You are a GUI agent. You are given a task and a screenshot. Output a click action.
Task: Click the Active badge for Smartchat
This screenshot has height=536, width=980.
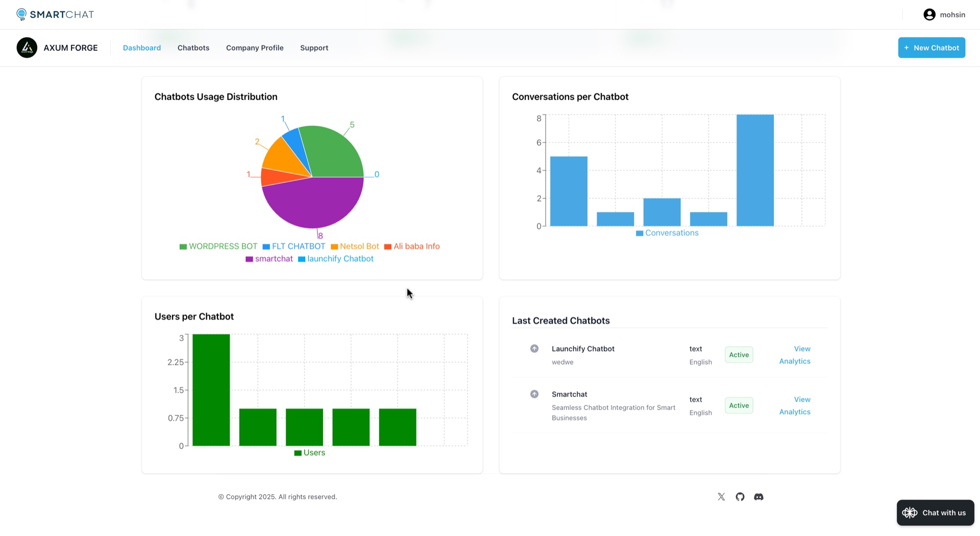739,405
